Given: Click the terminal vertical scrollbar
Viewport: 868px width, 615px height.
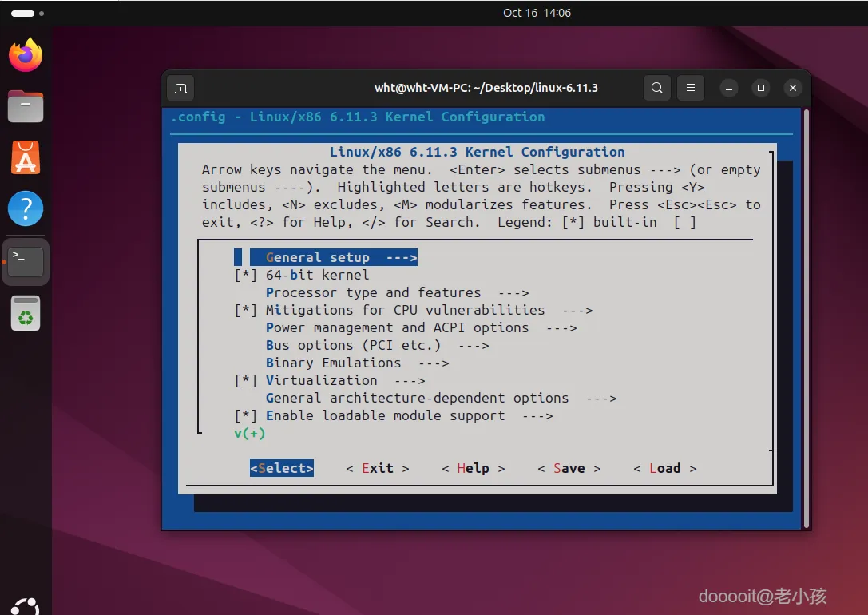Looking at the screenshot, I should pos(807,319).
